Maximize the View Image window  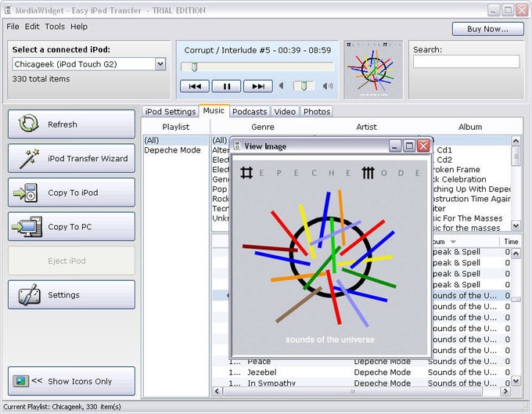(409, 146)
